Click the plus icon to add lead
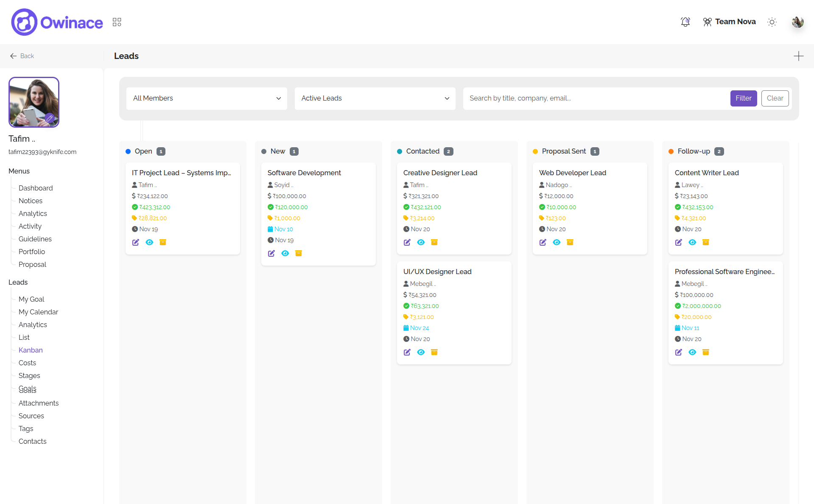 click(798, 56)
